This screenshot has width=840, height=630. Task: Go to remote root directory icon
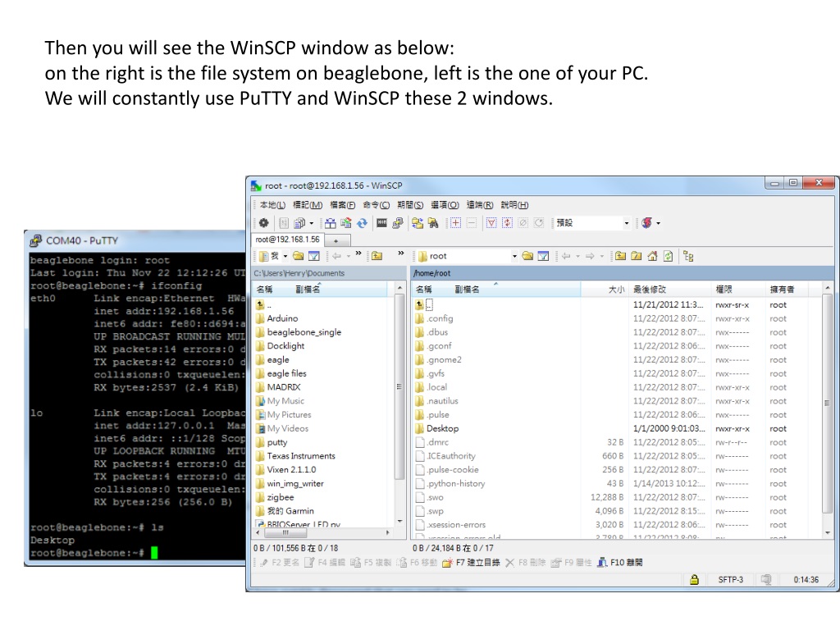coord(637,256)
